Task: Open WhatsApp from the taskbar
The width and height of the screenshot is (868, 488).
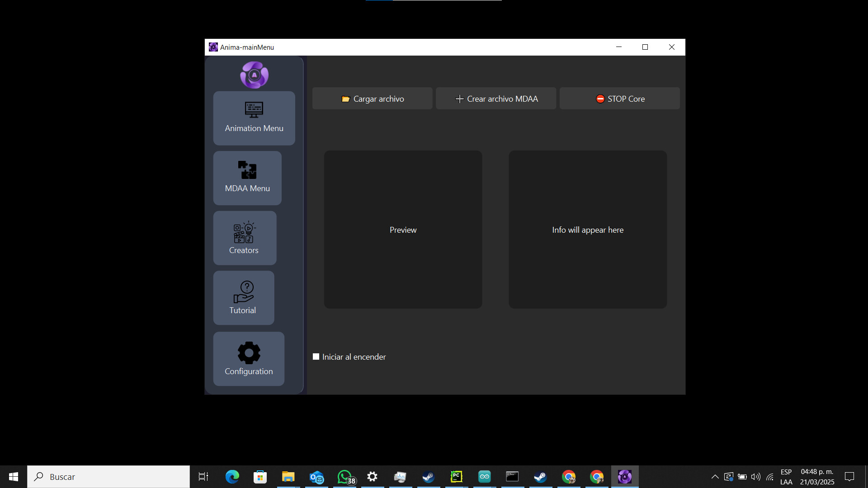Action: click(344, 476)
